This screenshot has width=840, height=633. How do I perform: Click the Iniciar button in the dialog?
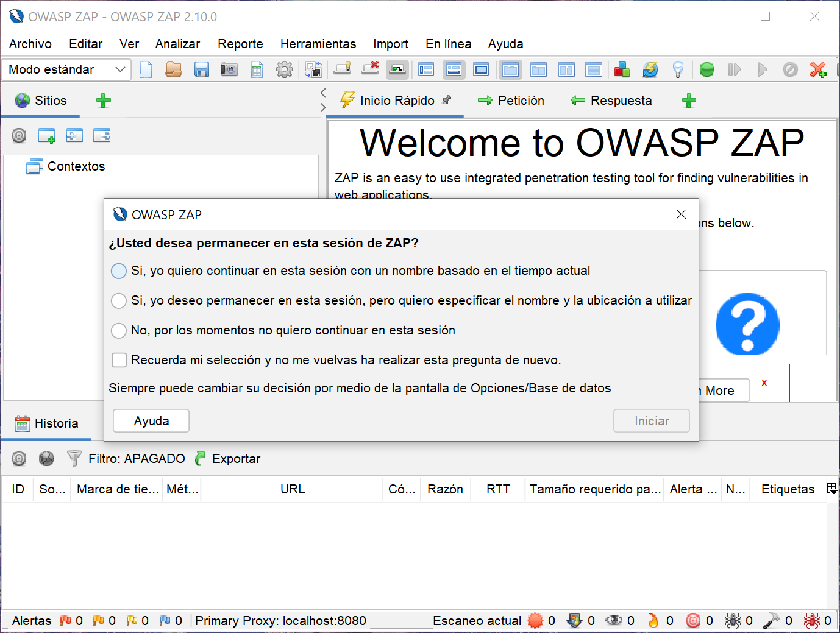[x=652, y=421]
